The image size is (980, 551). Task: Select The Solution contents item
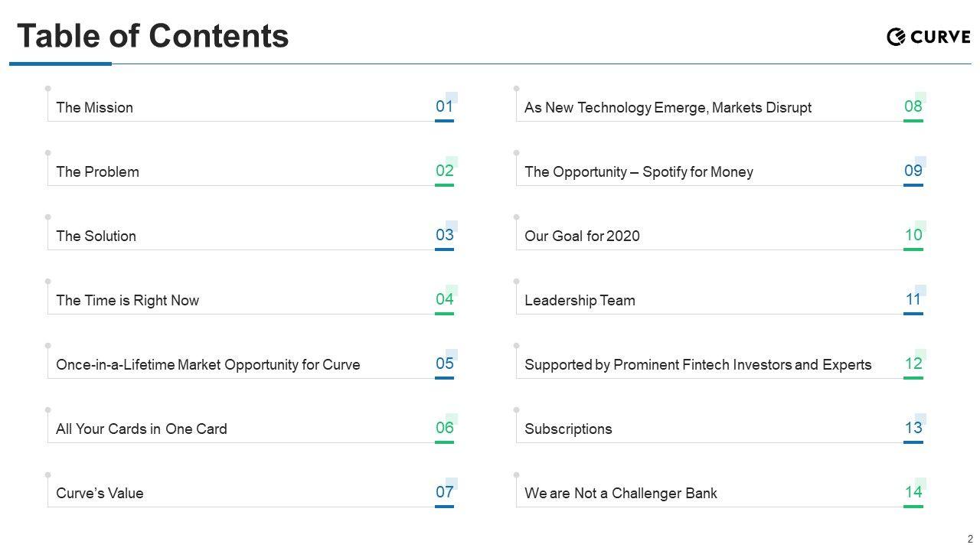pos(96,236)
